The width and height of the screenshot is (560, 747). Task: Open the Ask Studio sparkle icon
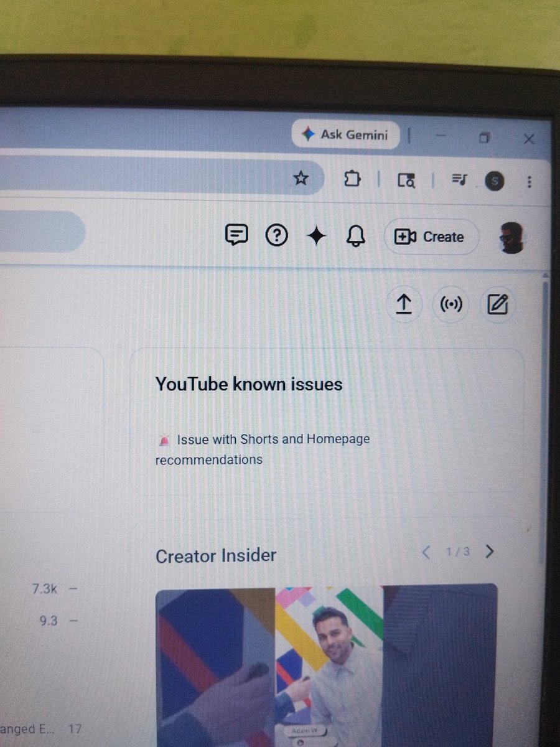coord(317,236)
